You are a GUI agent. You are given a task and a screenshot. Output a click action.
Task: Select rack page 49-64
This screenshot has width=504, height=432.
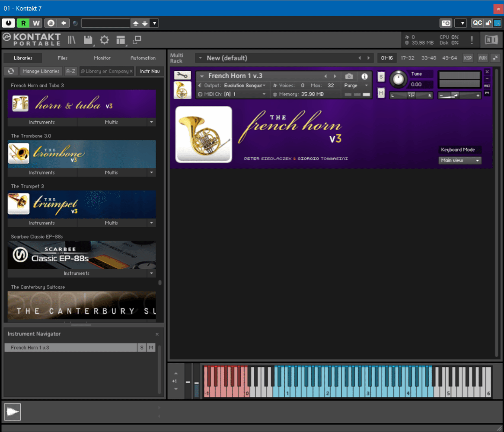[x=450, y=58]
